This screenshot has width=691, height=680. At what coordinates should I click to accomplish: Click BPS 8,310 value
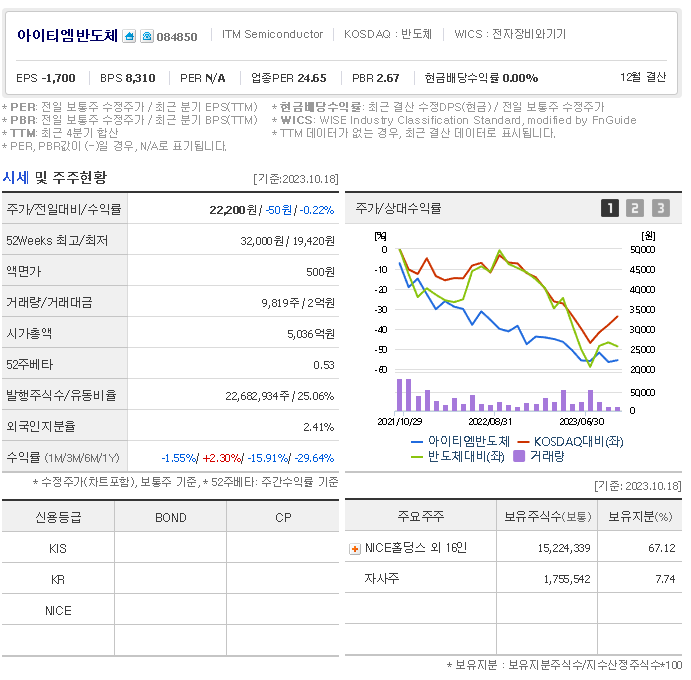128,78
